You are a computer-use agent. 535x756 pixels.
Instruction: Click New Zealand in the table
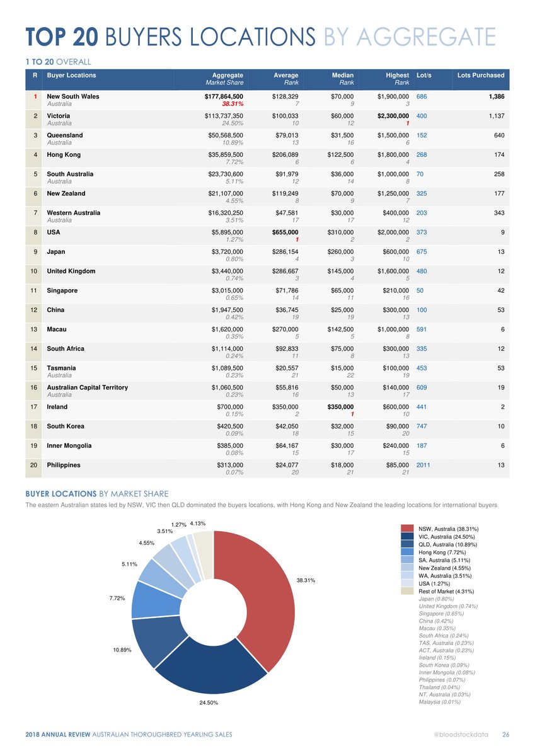pos(66,193)
